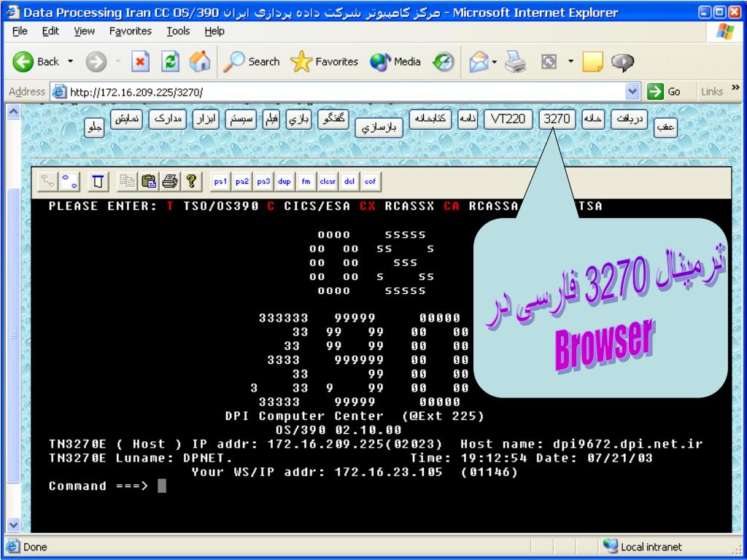The height and width of the screenshot is (560, 747).
Task: Click the ابزار button
Action: [x=205, y=120]
